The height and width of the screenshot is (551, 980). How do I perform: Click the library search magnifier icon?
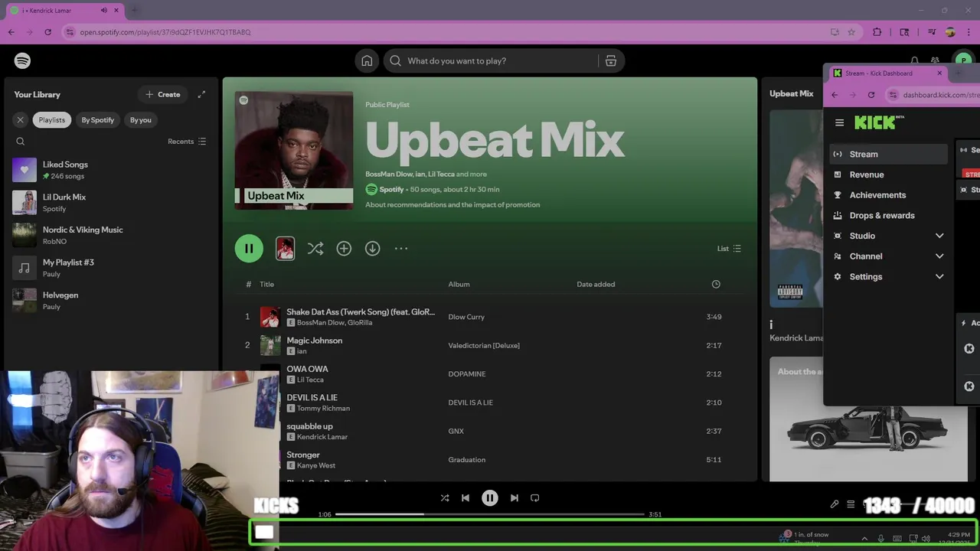tap(21, 142)
